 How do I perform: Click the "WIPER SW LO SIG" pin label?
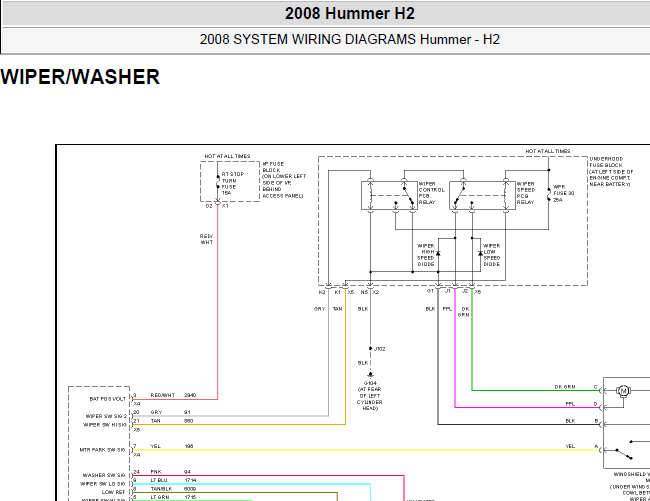(102, 484)
